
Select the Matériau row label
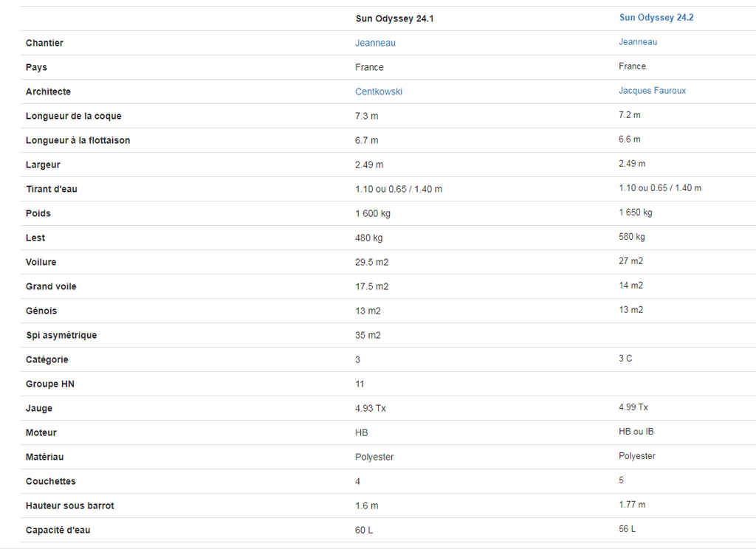[x=44, y=457]
